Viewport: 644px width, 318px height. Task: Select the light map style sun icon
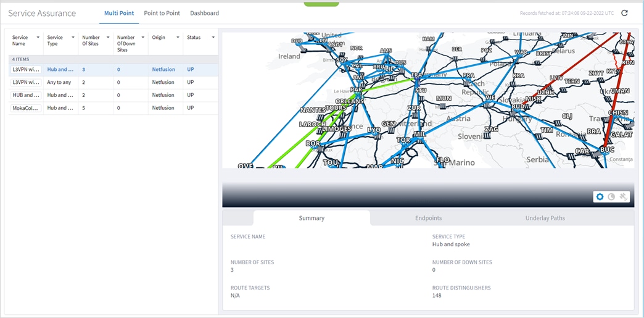point(600,197)
